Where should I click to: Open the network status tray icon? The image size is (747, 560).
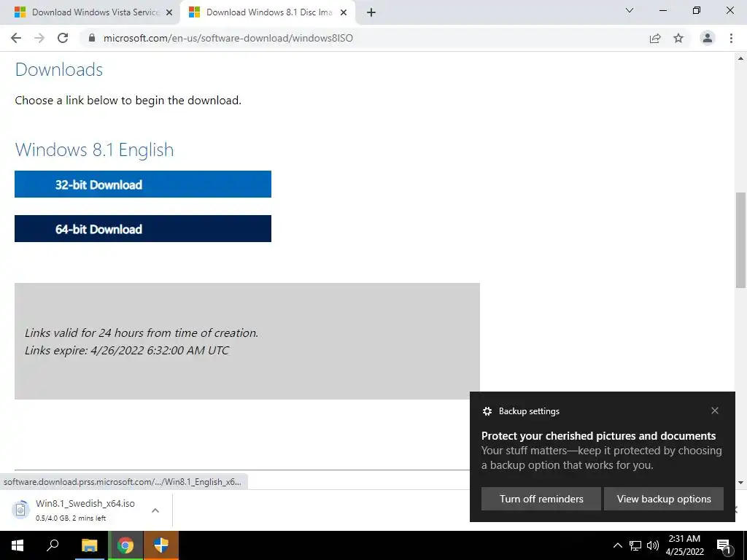[635, 545]
